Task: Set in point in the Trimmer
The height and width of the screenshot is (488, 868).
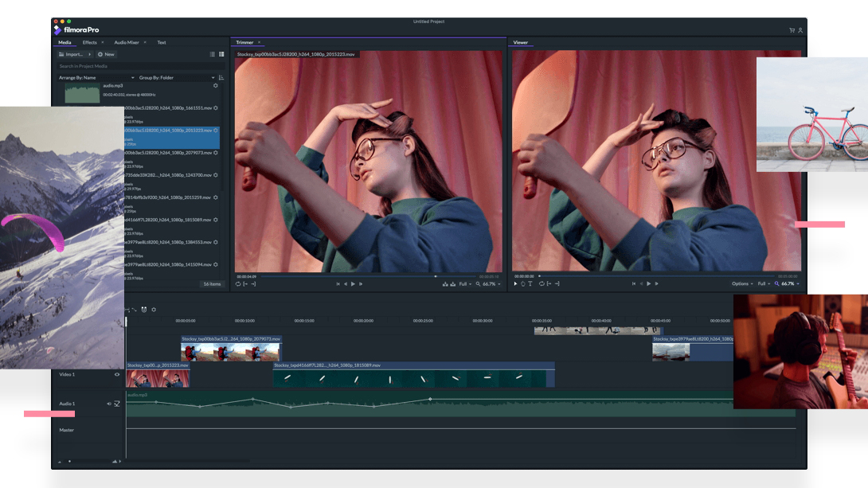Action: (x=246, y=284)
